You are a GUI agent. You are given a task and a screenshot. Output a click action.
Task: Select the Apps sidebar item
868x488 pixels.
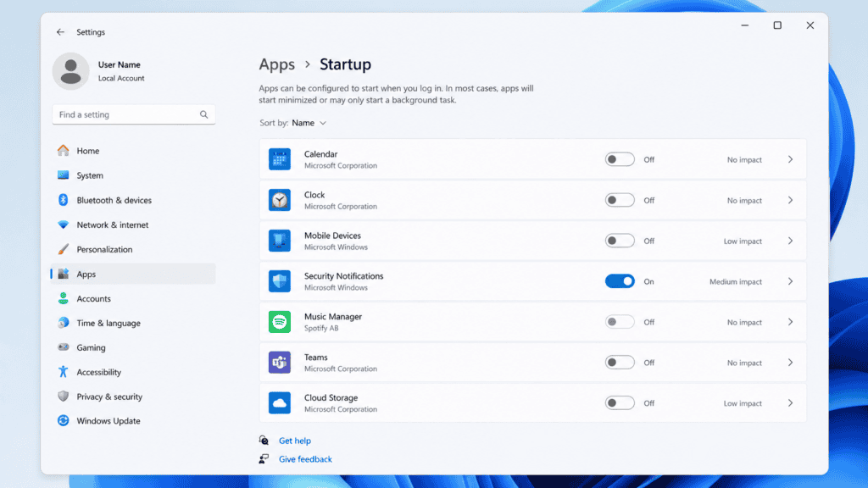click(x=133, y=274)
